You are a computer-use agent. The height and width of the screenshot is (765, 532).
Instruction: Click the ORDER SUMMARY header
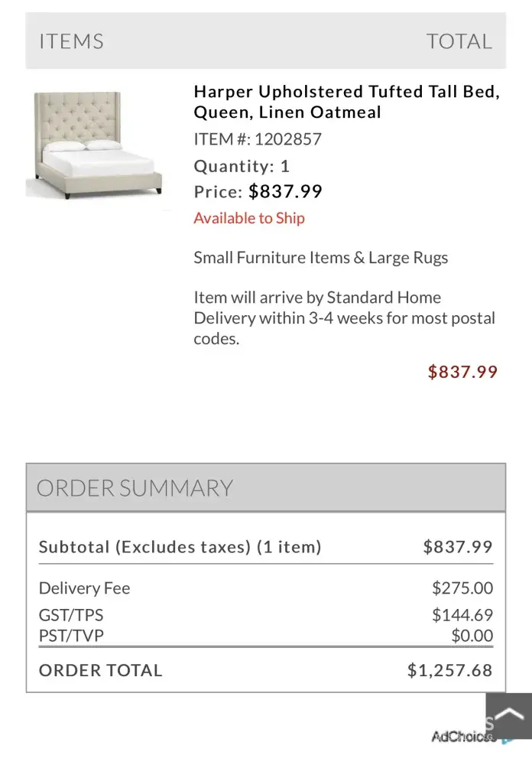[x=135, y=488]
